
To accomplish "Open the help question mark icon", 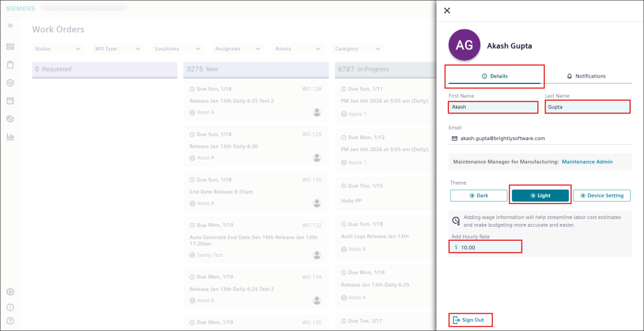I will pos(10,321).
